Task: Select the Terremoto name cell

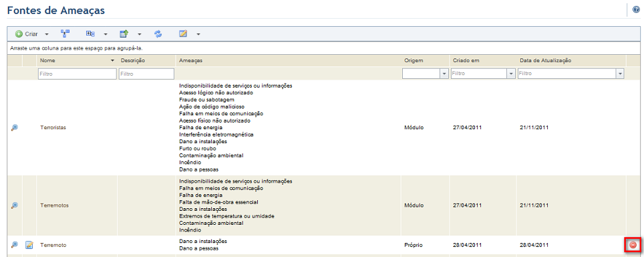Action: pos(53,245)
